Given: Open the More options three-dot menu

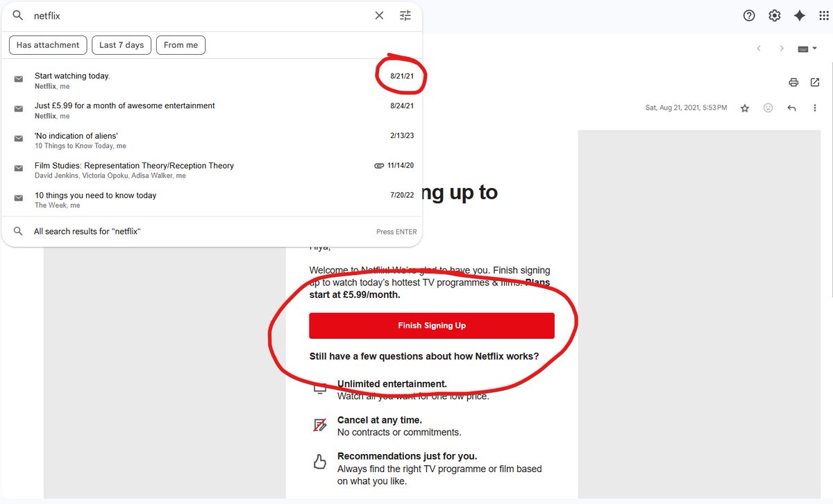Looking at the screenshot, I should [x=815, y=108].
